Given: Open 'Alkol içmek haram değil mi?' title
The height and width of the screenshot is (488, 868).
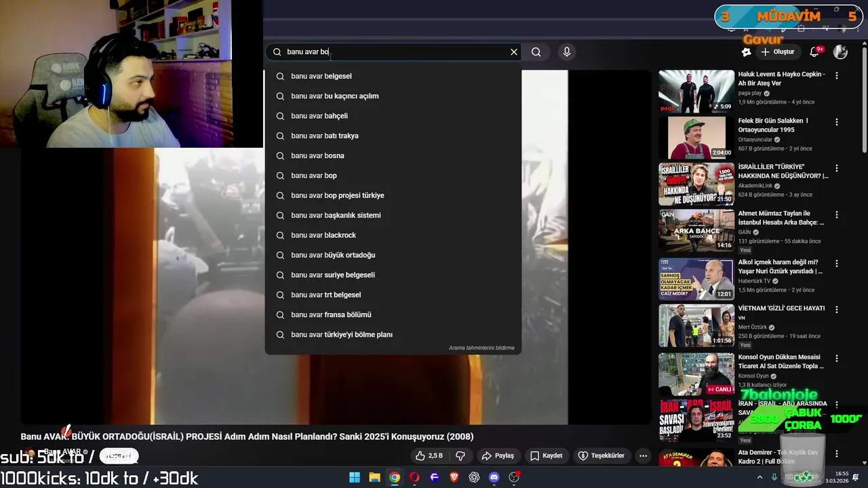Looking at the screenshot, I should pyautogui.click(x=781, y=267).
